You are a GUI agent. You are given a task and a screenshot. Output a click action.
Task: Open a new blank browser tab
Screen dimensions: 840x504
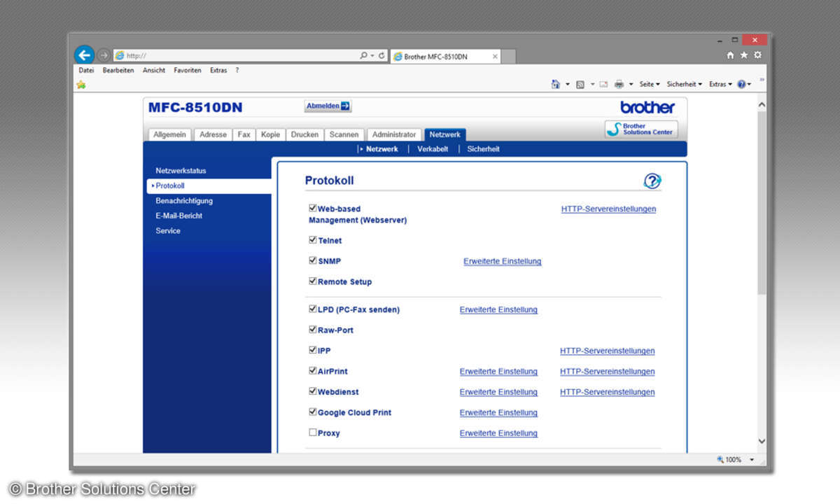coord(509,56)
